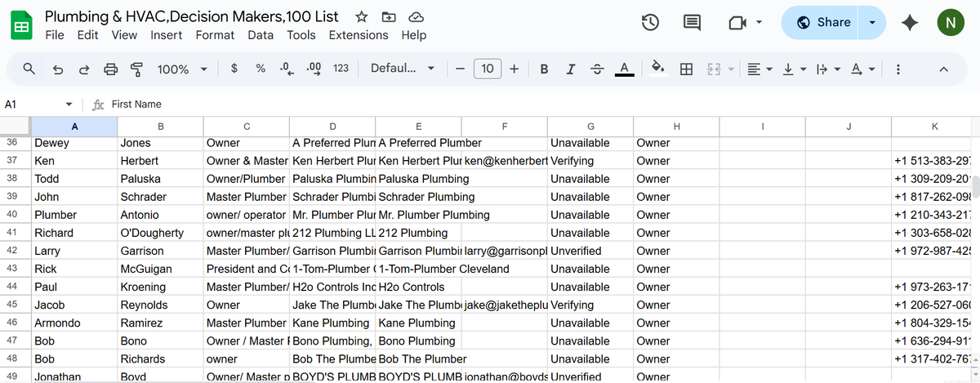Screen dimensions: 980x383
Task: Open the three-dot more toolbar options
Action: pyautogui.click(x=898, y=69)
